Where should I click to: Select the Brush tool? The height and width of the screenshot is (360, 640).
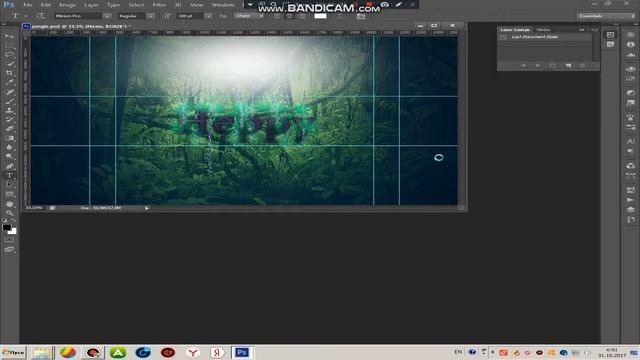pos(9,102)
